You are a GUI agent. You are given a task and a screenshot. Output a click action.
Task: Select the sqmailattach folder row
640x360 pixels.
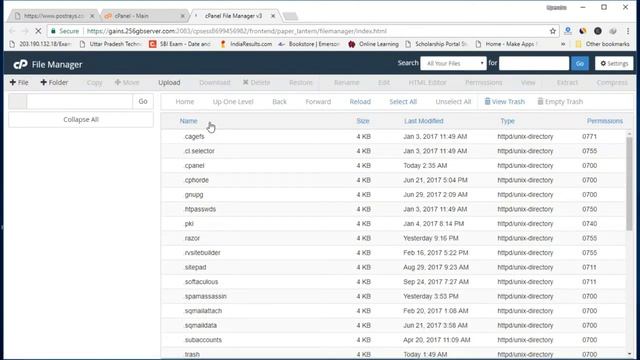(x=393, y=311)
